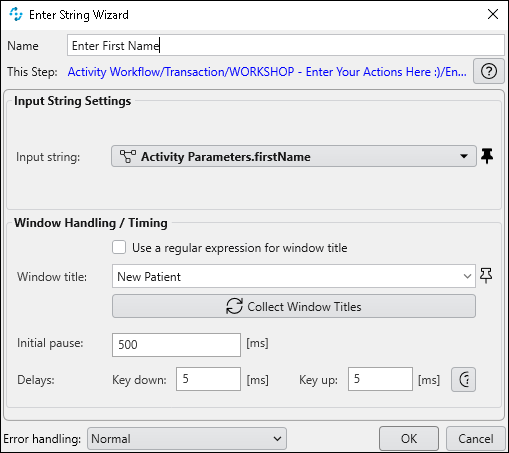Click the Input String Settings heading
The height and width of the screenshot is (453, 509).
72,101
